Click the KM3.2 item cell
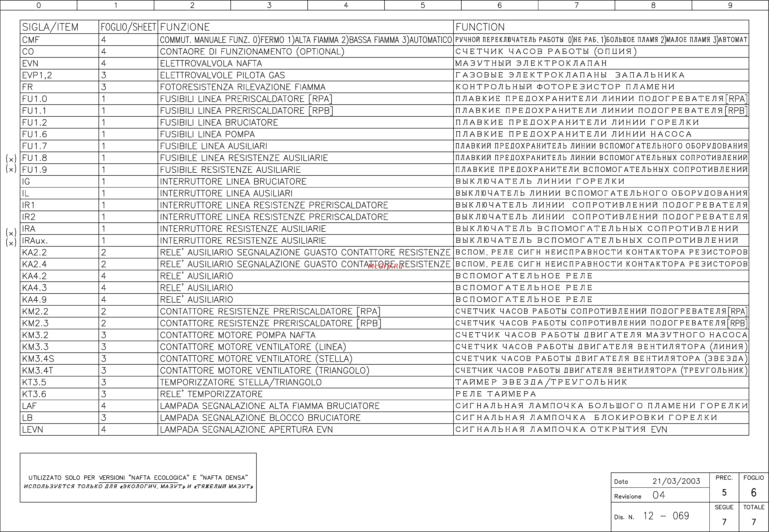This screenshot has width=769, height=532. click(x=59, y=335)
